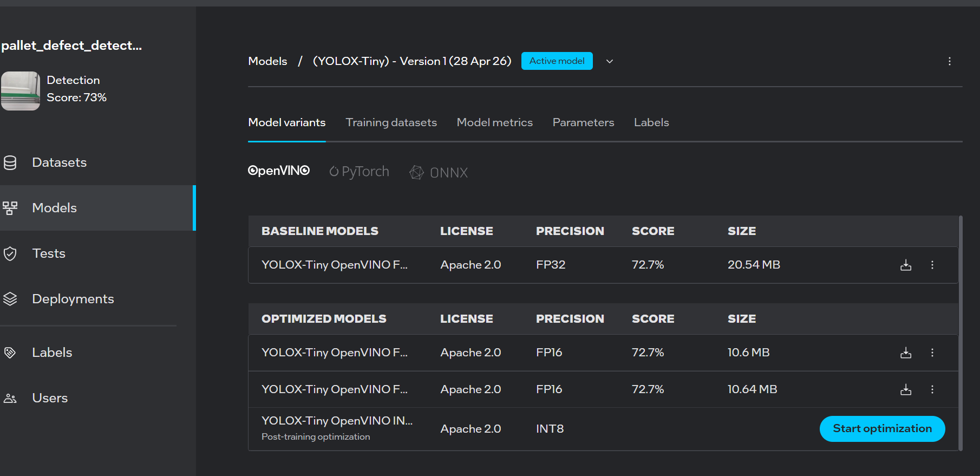The width and height of the screenshot is (980, 476).
Task: Click the model variants table scrollbar
Action: coord(961,333)
